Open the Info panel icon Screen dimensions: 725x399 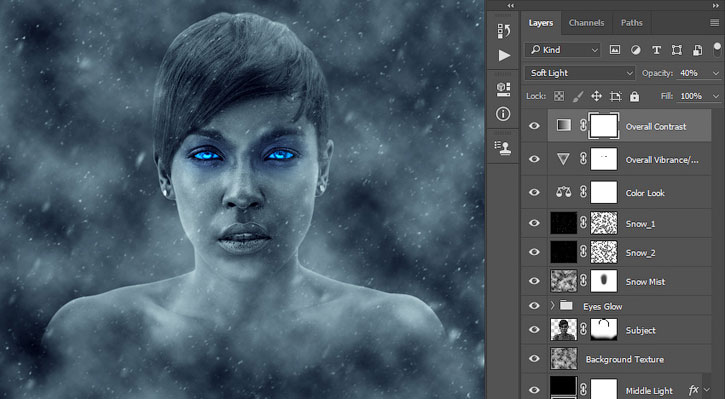(503, 114)
